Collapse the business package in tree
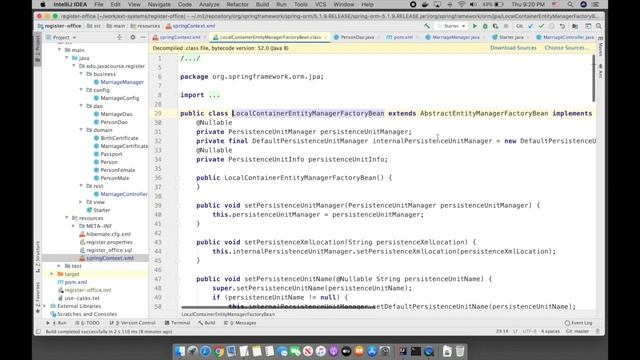 (x=81, y=74)
